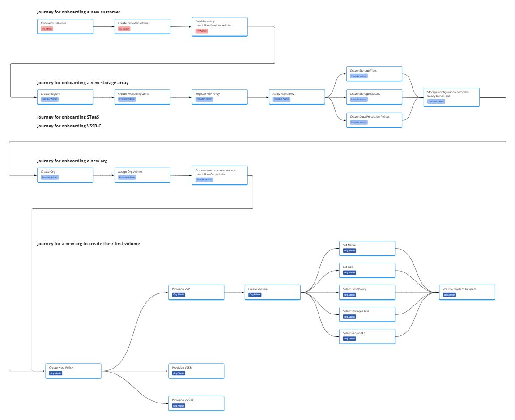Image resolution: width=515 pixels, height=420 pixels.
Task: Click the Provider ready Handoff to Provider Admin card
Action: (x=220, y=27)
